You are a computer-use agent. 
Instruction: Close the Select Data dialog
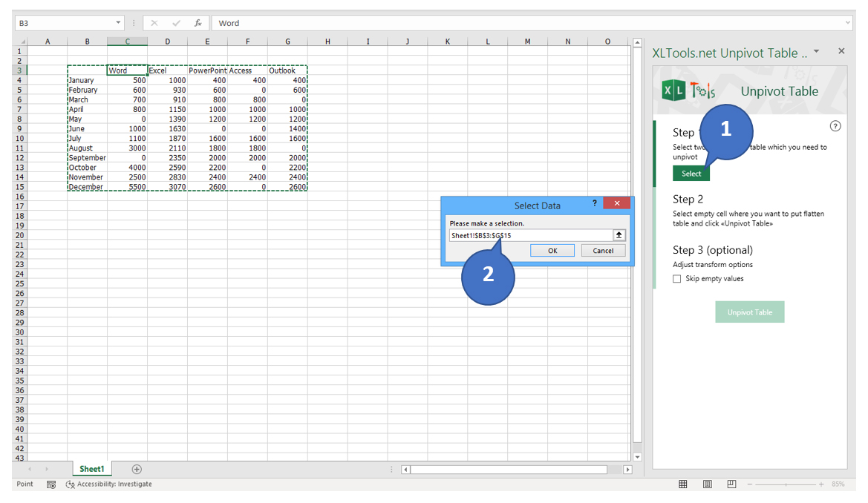[617, 203]
